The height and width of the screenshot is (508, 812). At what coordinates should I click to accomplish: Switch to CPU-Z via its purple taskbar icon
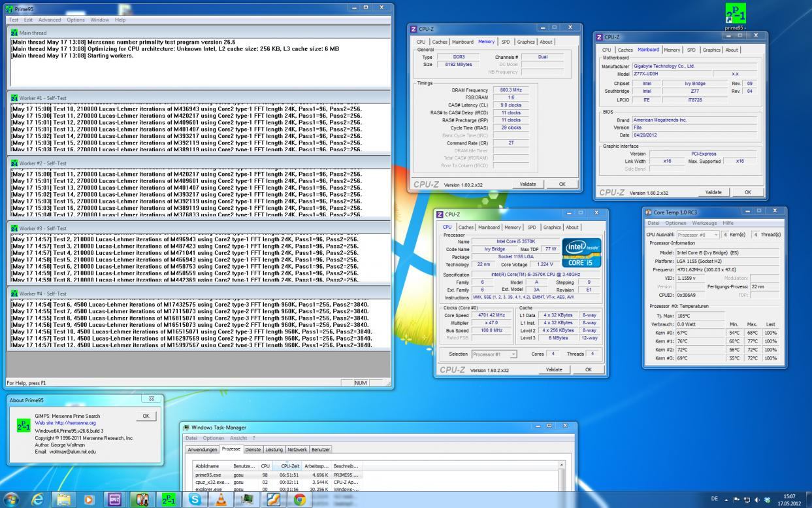tap(114, 500)
